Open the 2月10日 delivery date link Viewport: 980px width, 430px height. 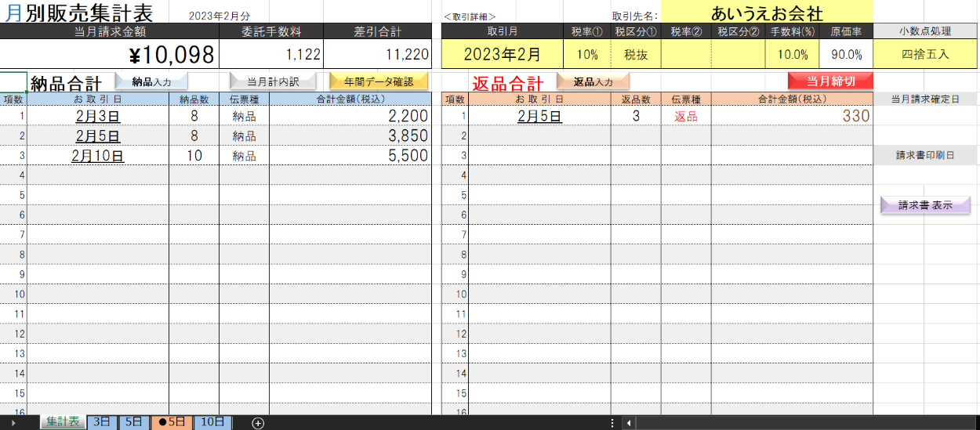click(98, 156)
